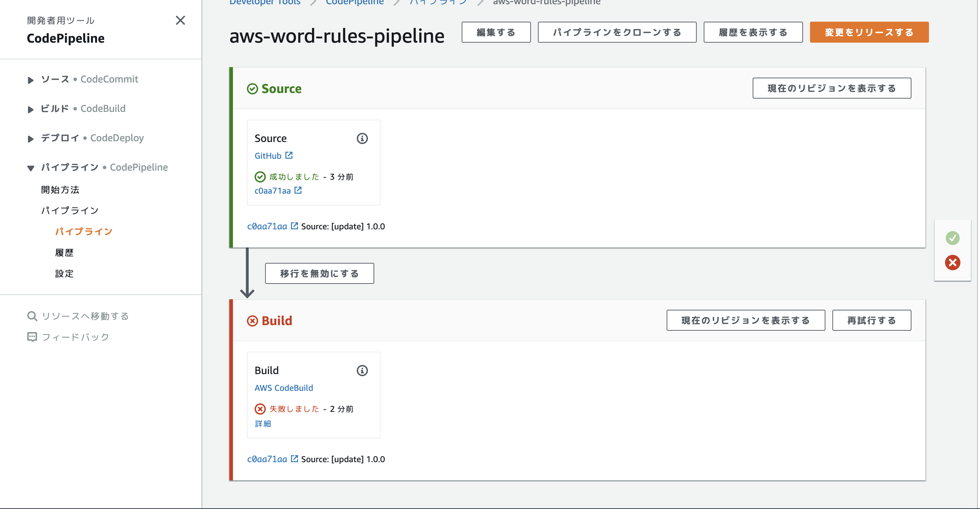Open the フィードバック link
The width and height of the screenshot is (980, 509).
[76, 337]
